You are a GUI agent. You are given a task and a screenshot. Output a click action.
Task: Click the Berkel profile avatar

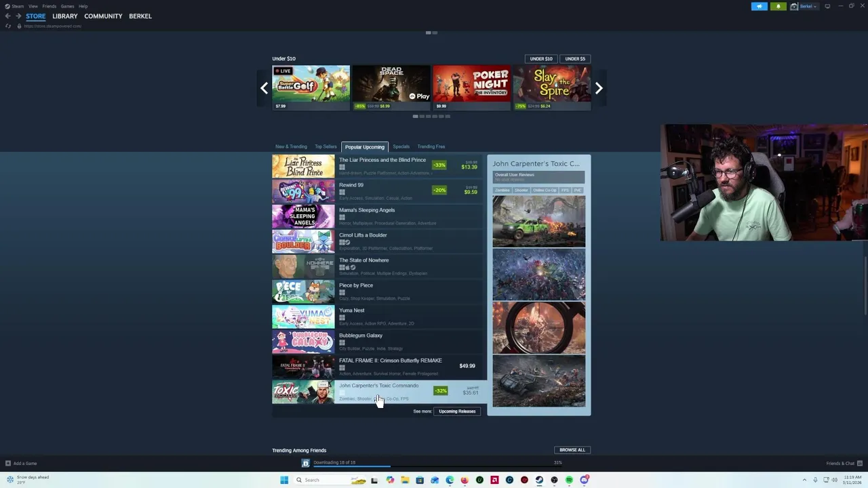(794, 6)
